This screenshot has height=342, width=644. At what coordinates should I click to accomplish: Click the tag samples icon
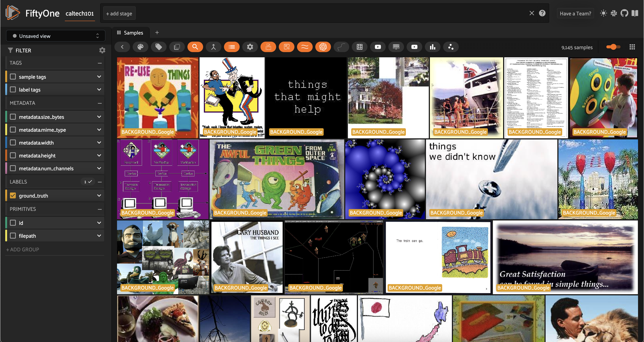159,47
